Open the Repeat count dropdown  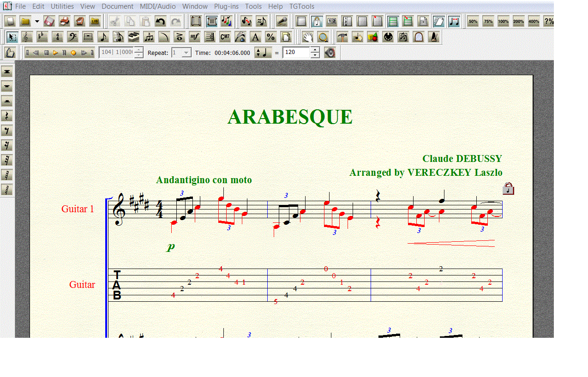pos(186,53)
